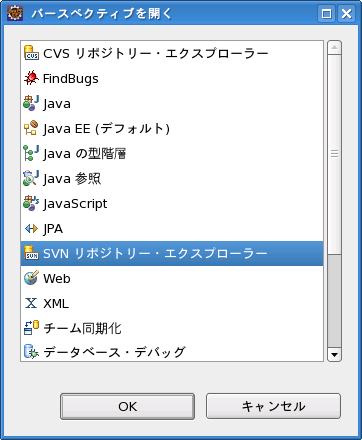Click the vertical scrollbar thumb
This screenshot has width=362, height=440.
click(334, 154)
